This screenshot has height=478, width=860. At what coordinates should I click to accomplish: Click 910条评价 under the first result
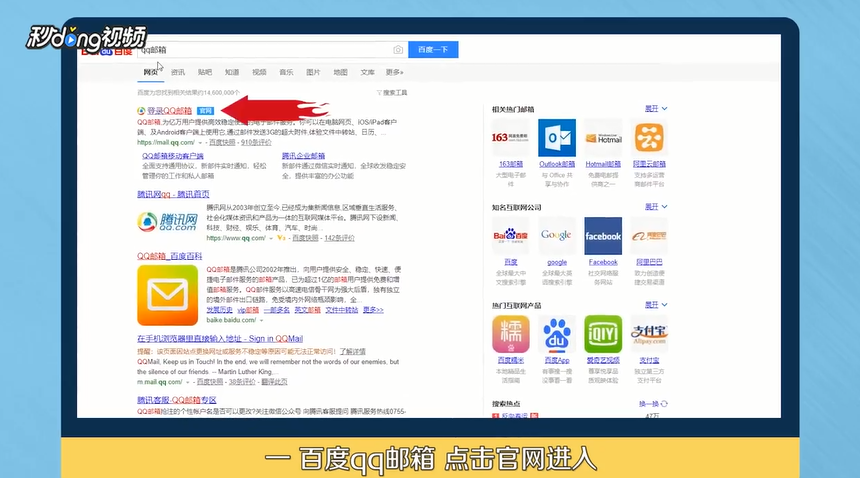click(256, 143)
